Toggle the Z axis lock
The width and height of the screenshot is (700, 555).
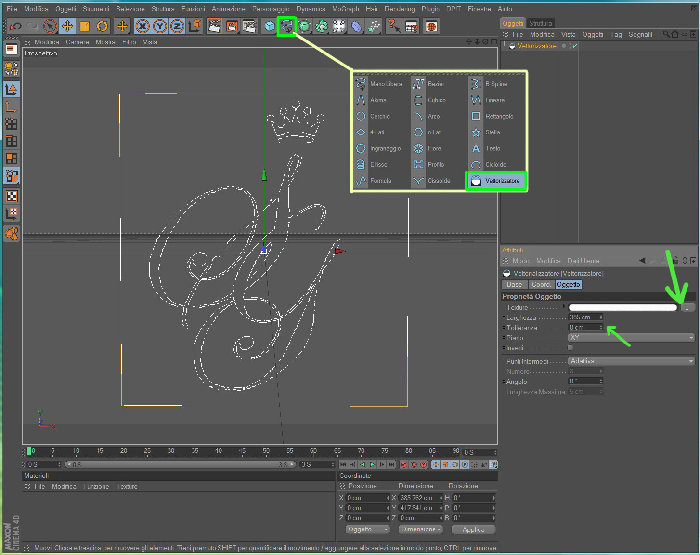tap(177, 26)
